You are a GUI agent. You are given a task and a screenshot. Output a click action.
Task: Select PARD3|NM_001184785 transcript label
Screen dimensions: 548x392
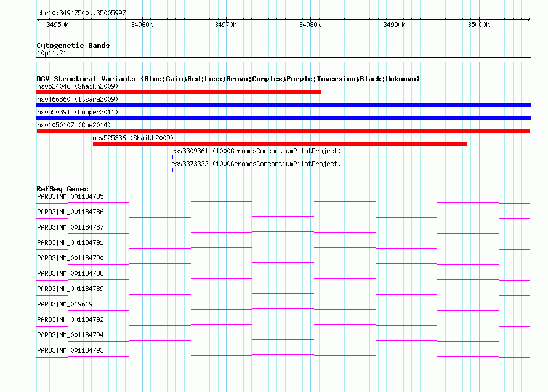coord(70,196)
